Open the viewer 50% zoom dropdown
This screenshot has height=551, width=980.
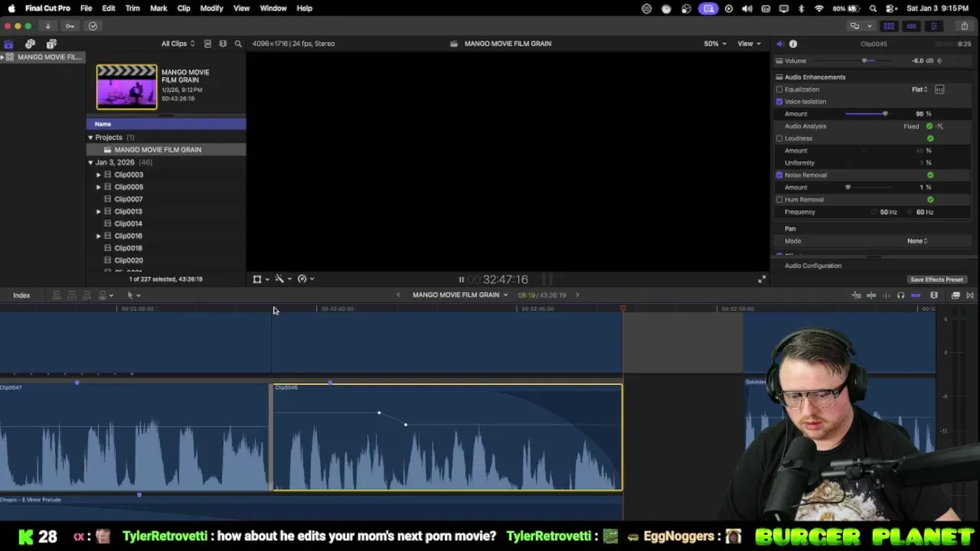[715, 44]
